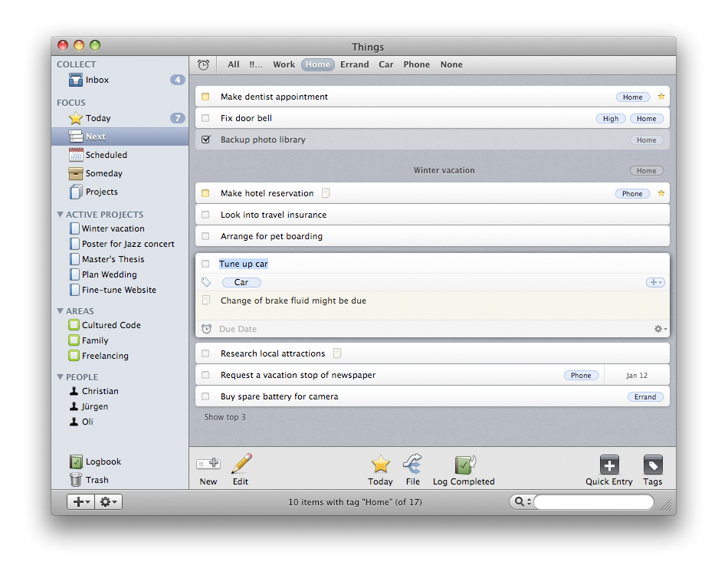
Task: Check off Tune up car
Action: click(x=205, y=264)
